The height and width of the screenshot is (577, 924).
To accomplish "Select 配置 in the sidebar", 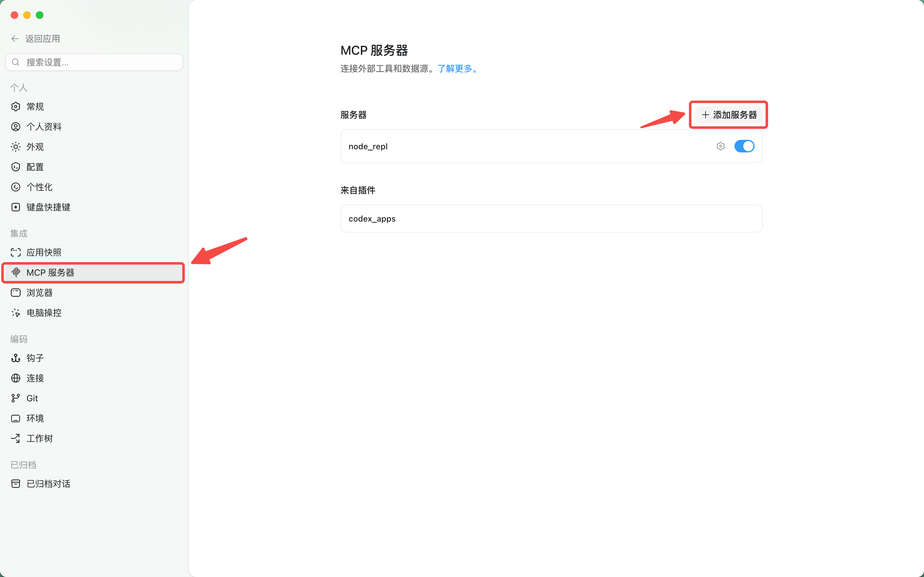I will [94, 167].
